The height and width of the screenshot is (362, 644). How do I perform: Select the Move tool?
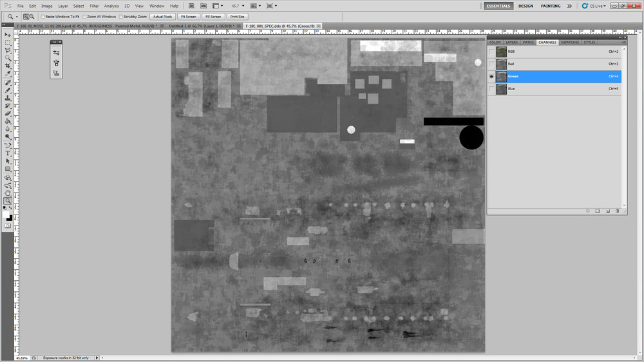[x=8, y=35]
